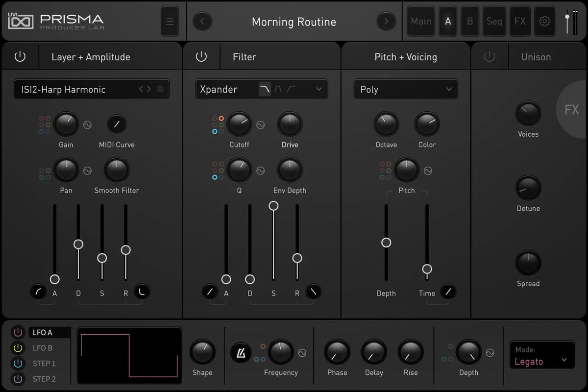Select the low-pass filter shape icon
The height and width of the screenshot is (392, 588).
(265, 89)
